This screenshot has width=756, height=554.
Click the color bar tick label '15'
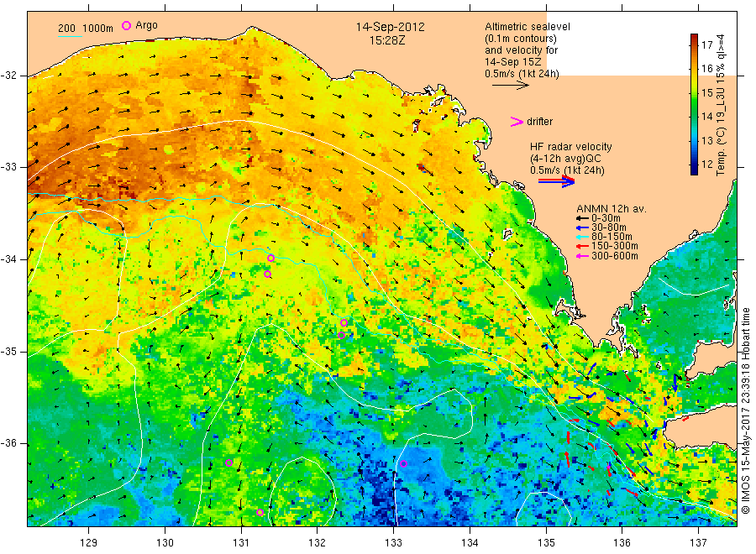click(707, 92)
